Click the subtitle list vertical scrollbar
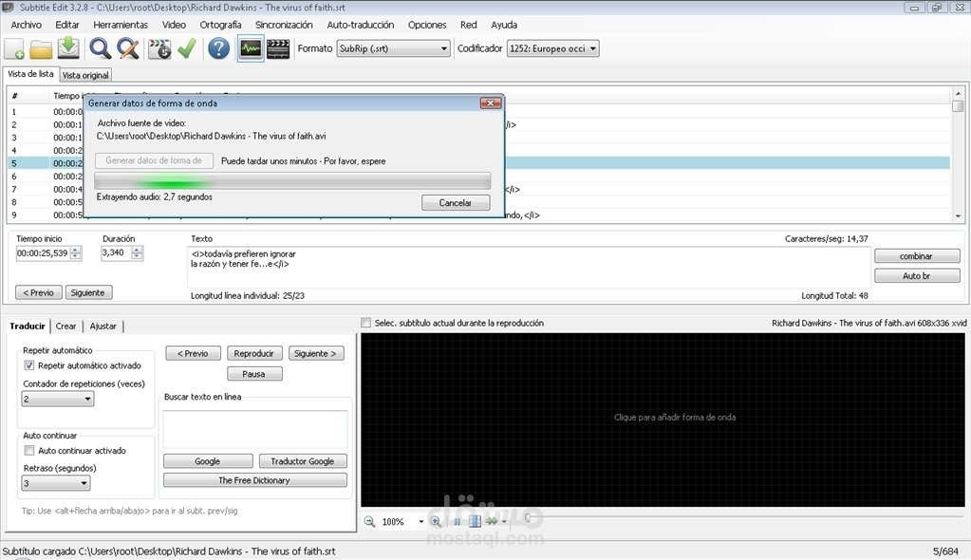971x560 pixels. [958, 155]
